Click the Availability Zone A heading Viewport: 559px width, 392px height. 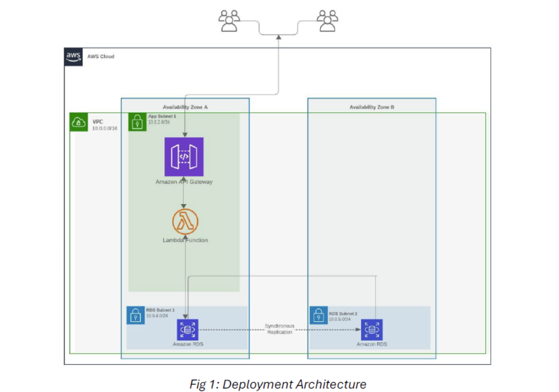pos(185,107)
